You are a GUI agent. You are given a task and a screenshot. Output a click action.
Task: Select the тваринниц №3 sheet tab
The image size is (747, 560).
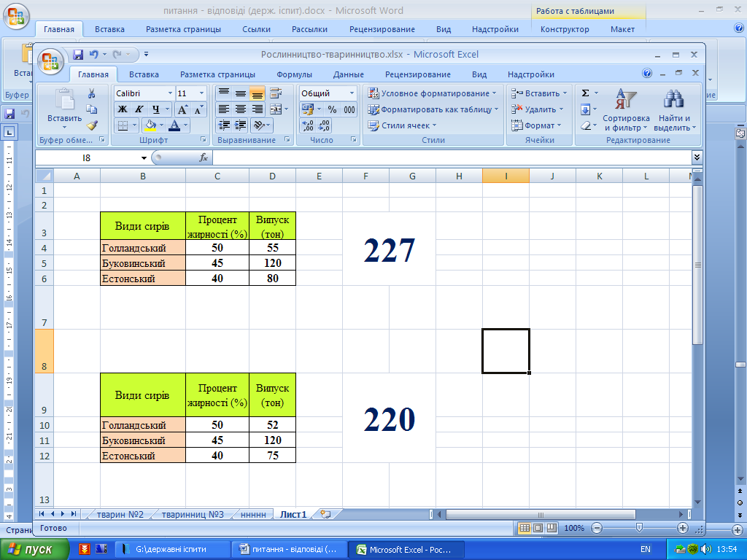pos(193,514)
